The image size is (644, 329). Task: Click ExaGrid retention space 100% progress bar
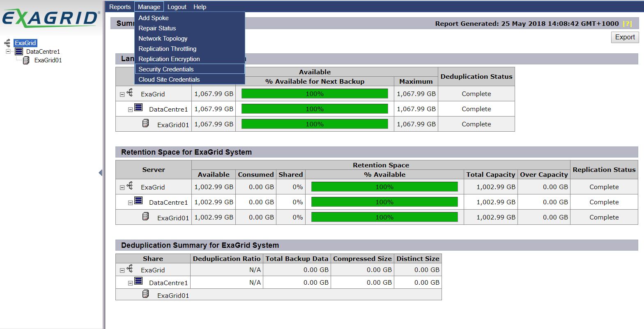[x=384, y=187]
